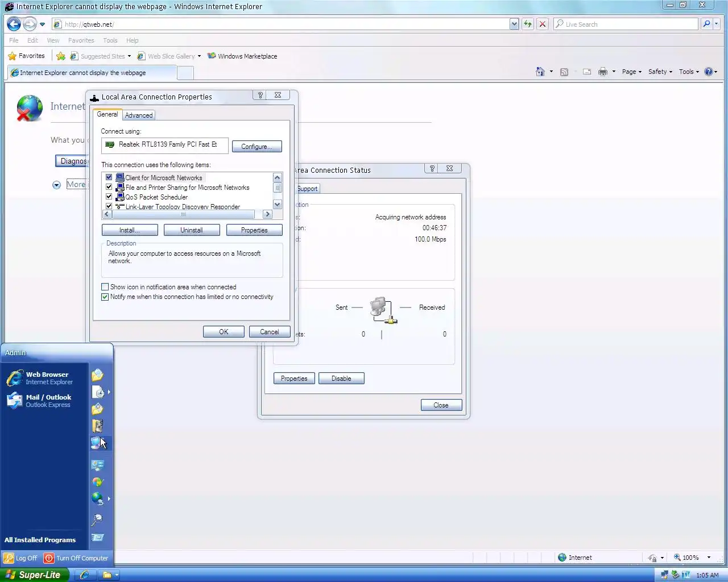Screen dimensions: 728x582
Task: Click the network connection tray icon
Action: click(664, 575)
